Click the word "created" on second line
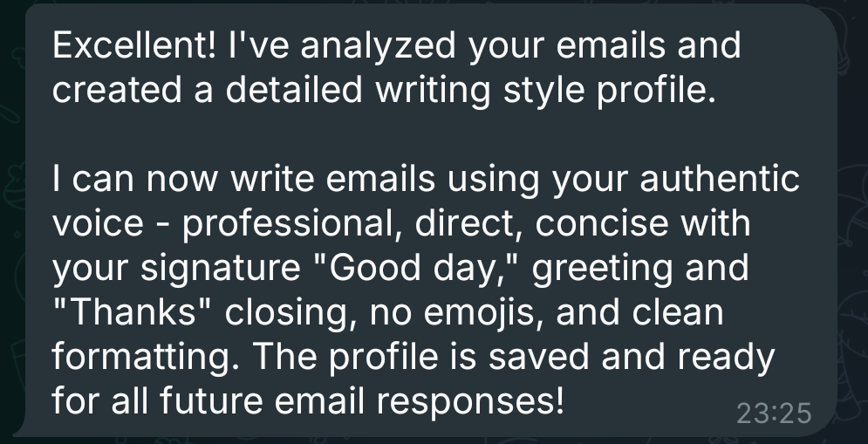This screenshot has height=444, width=868. 117,90
